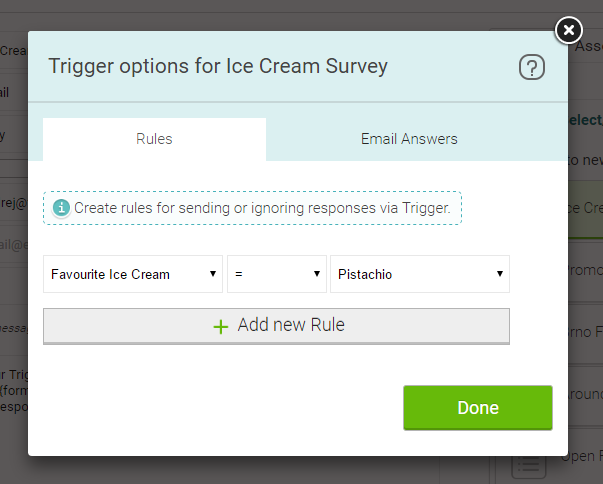This screenshot has width=603, height=484.
Task: Click the dashed info banner about rules
Action: (x=252, y=208)
